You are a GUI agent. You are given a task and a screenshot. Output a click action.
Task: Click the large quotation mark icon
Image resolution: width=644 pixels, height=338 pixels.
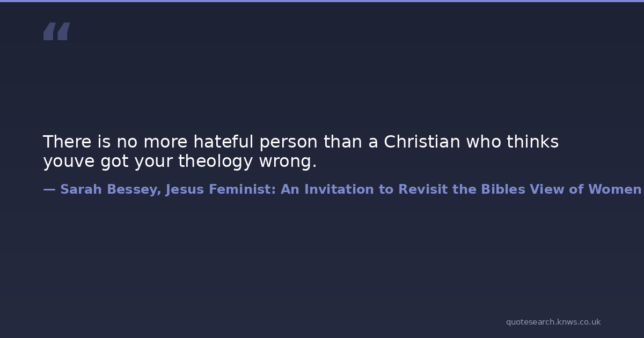pyautogui.click(x=56, y=32)
